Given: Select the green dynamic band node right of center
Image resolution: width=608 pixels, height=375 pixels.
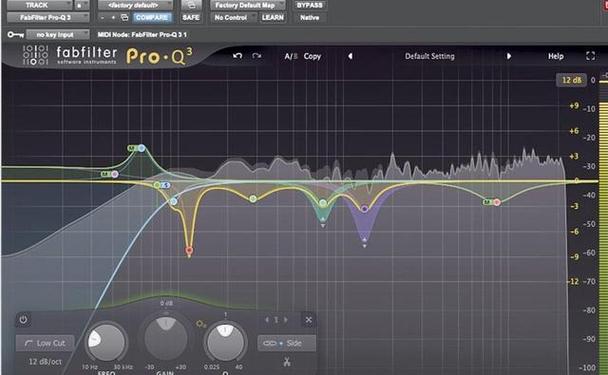Looking at the screenshot, I should tap(323, 203).
